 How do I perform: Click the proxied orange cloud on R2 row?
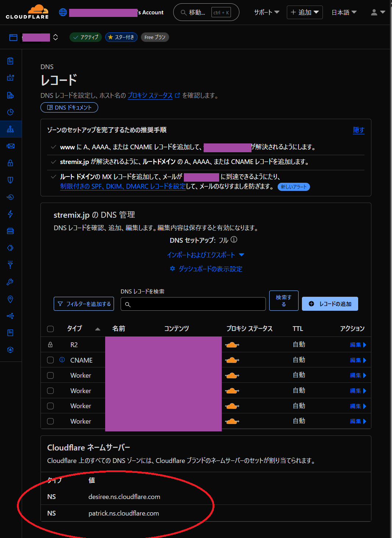(232, 345)
